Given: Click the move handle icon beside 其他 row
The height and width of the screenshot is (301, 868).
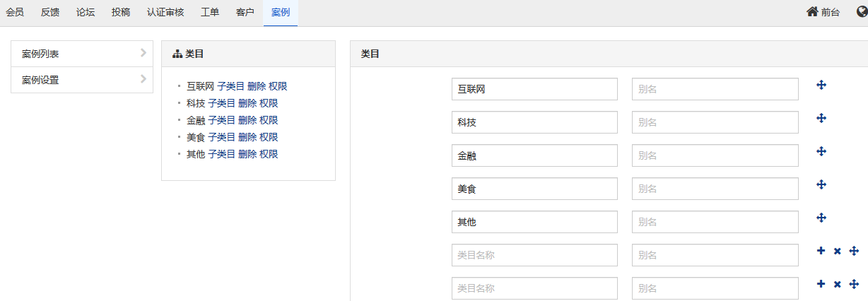Looking at the screenshot, I should coord(821,218).
